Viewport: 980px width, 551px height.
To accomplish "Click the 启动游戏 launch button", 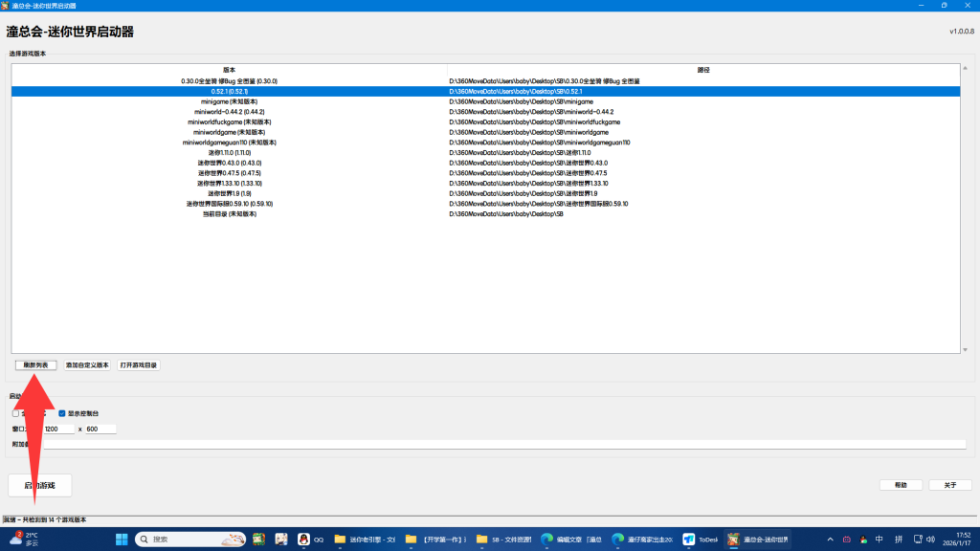I will point(40,485).
